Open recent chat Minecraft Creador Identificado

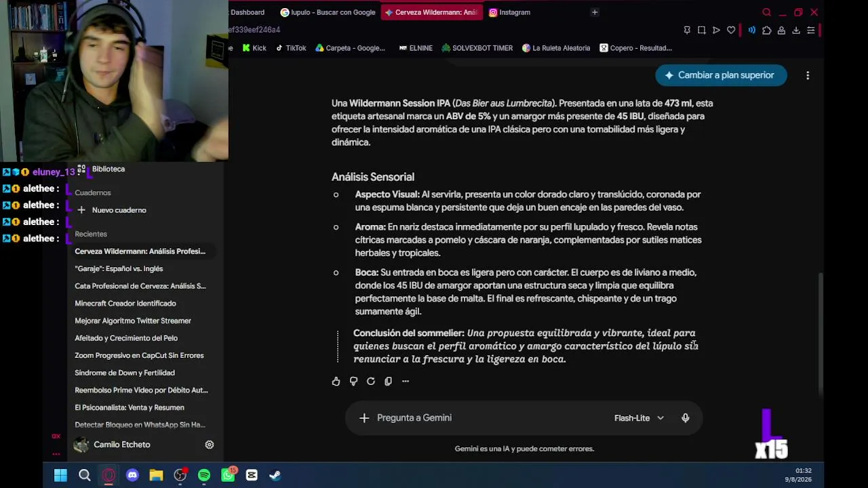pyautogui.click(x=125, y=304)
